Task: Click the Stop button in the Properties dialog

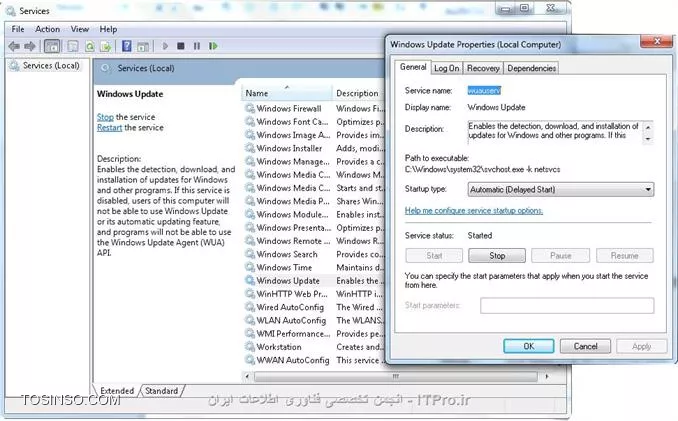Action: point(497,255)
